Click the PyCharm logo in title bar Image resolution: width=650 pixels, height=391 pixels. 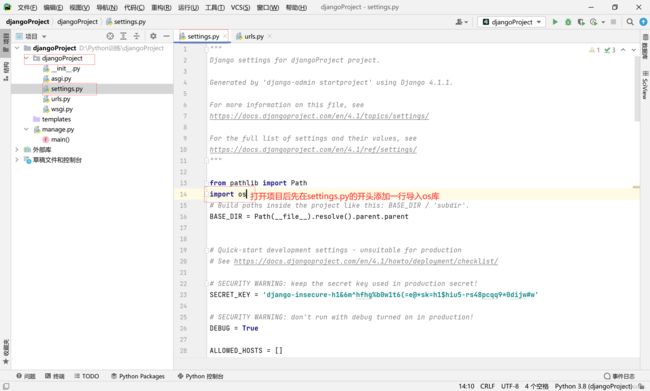[7, 7]
